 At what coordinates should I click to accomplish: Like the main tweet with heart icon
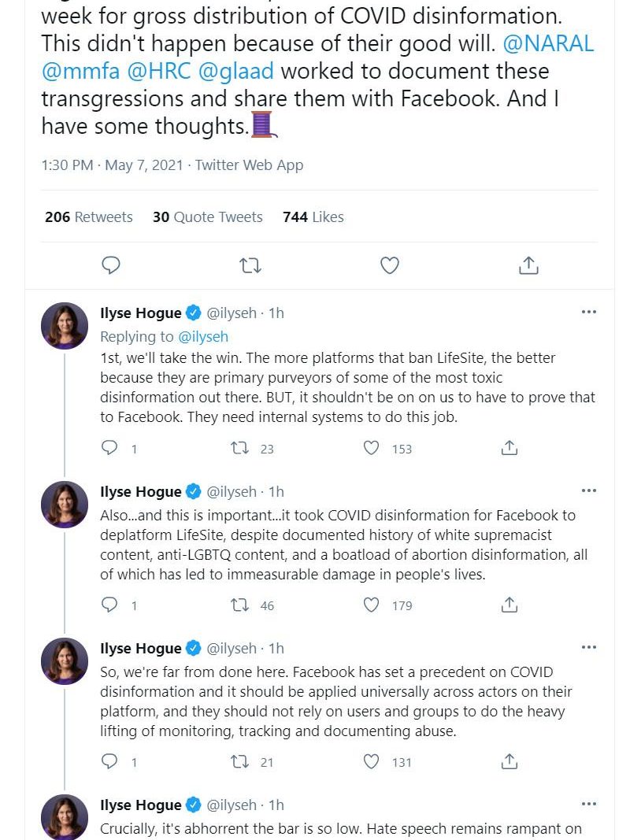(x=390, y=265)
